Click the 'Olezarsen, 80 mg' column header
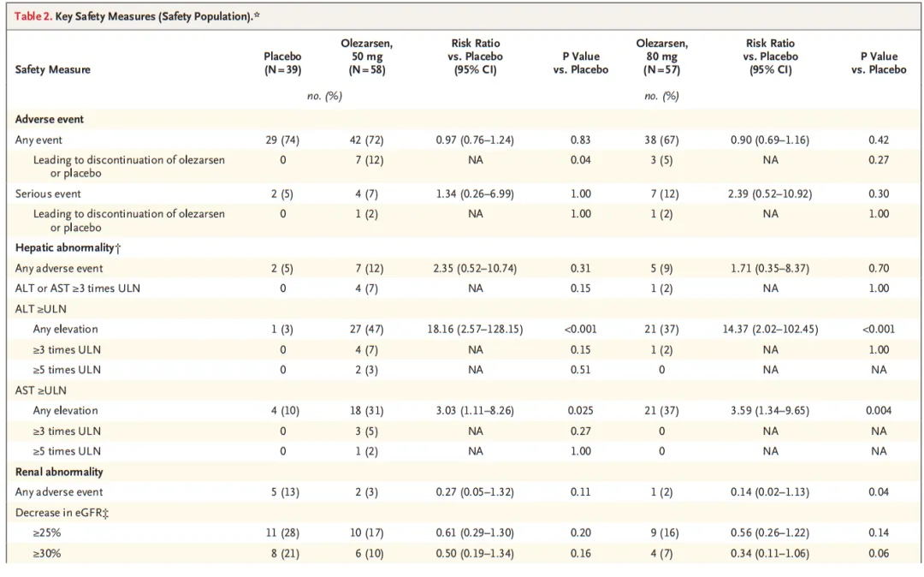Viewport: 924px width, 577px height. [661, 57]
